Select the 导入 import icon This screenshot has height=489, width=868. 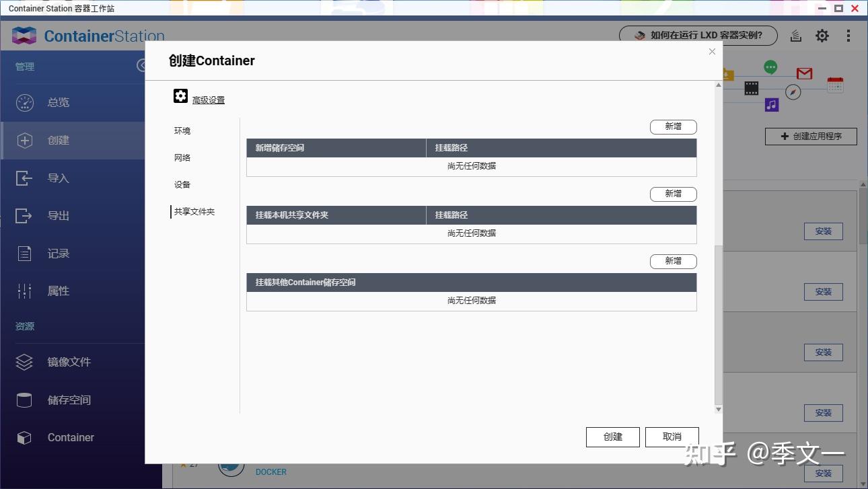coord(24,178)
